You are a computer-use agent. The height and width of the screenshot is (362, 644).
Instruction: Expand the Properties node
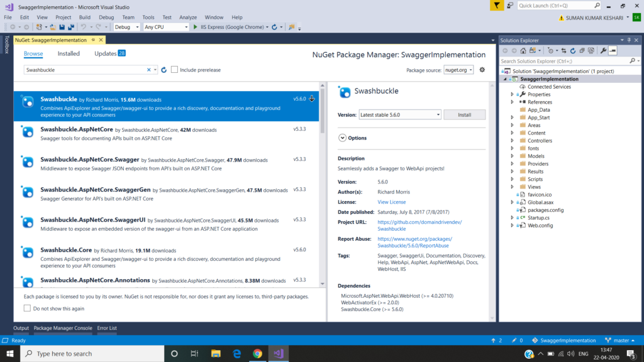pyautogui.click(x=512, y=94)
